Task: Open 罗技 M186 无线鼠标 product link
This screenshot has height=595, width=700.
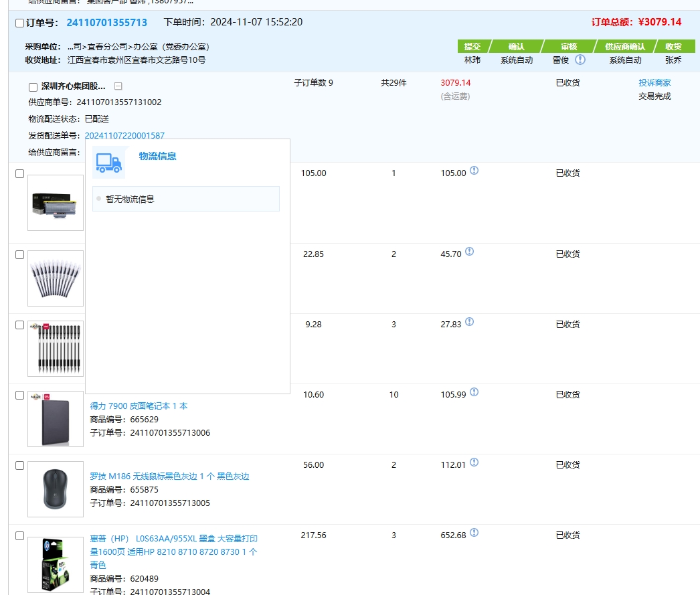Action: [169, 477]
